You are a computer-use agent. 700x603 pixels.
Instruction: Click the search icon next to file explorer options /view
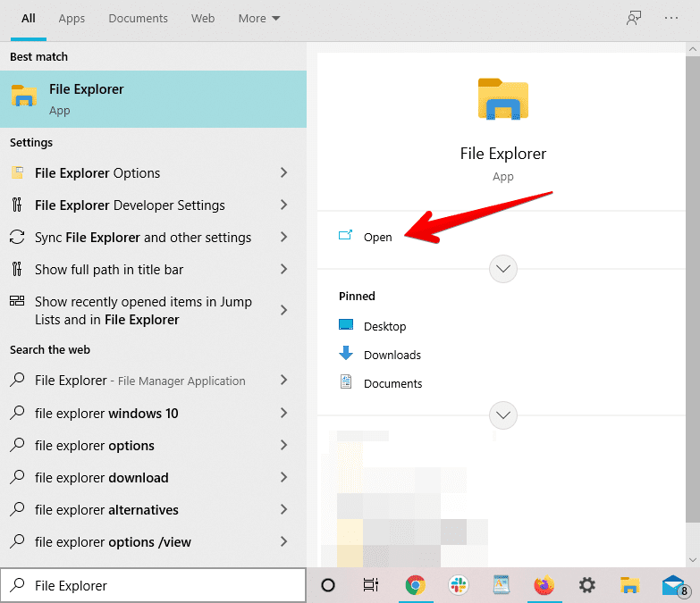pyautogui.click(x=17, y=541)
